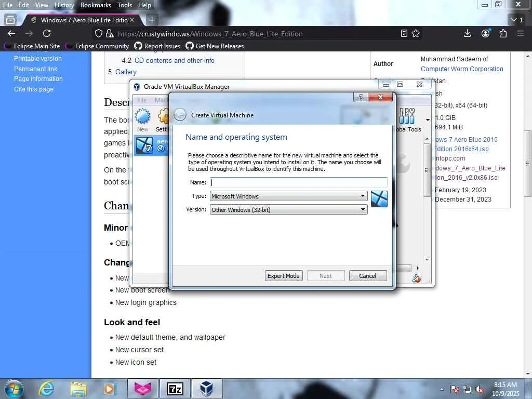Click Page information sidebar link
The width and height of the screenshot is (532, 399).
tap(38, 79)
